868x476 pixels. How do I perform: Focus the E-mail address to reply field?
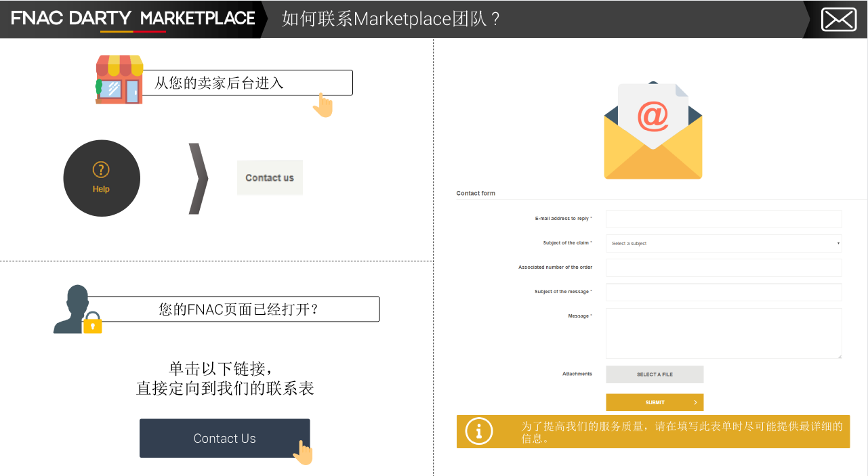coord(723,219)
